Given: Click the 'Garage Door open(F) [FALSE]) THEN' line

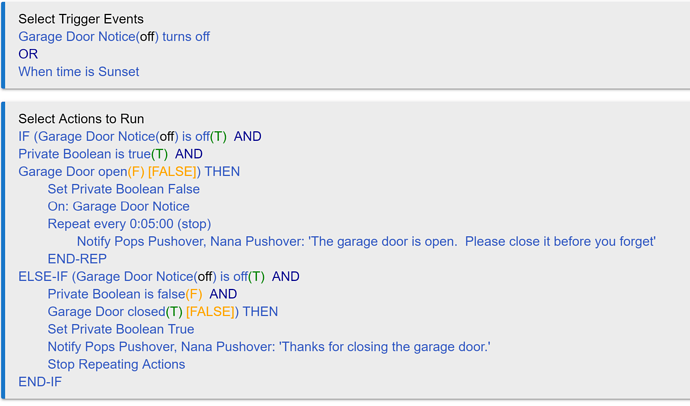Looking at the screenshot, I should (x=129, y=172).
